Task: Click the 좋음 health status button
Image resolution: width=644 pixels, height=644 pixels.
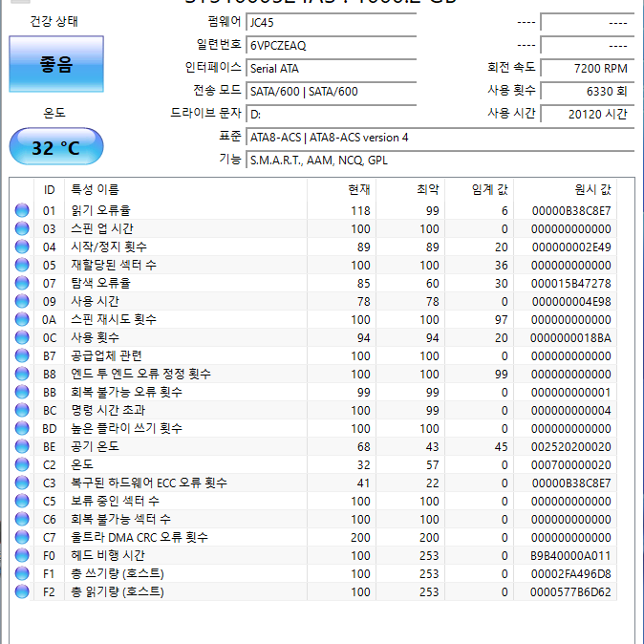Action: click(x=56, y=64)
